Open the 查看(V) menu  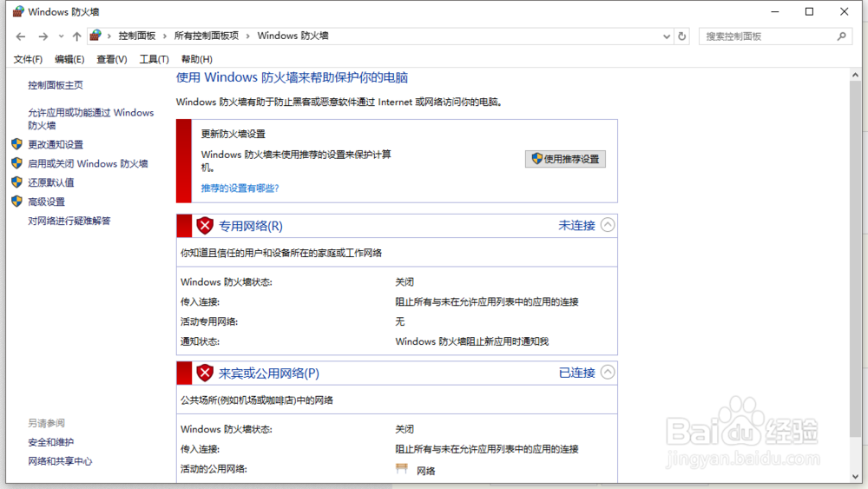click(111, 59)
